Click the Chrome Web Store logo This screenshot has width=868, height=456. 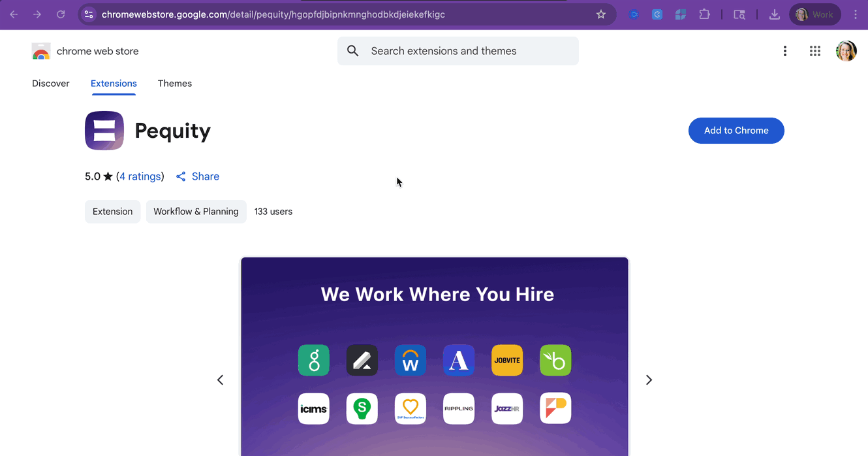41,51
